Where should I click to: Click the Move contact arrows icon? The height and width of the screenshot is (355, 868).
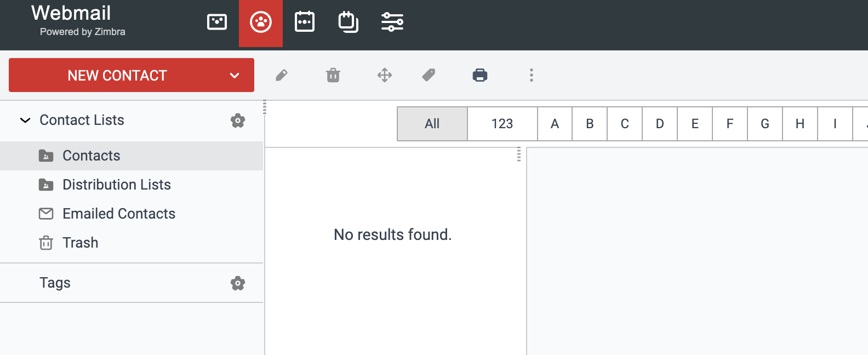coord(385,75)
